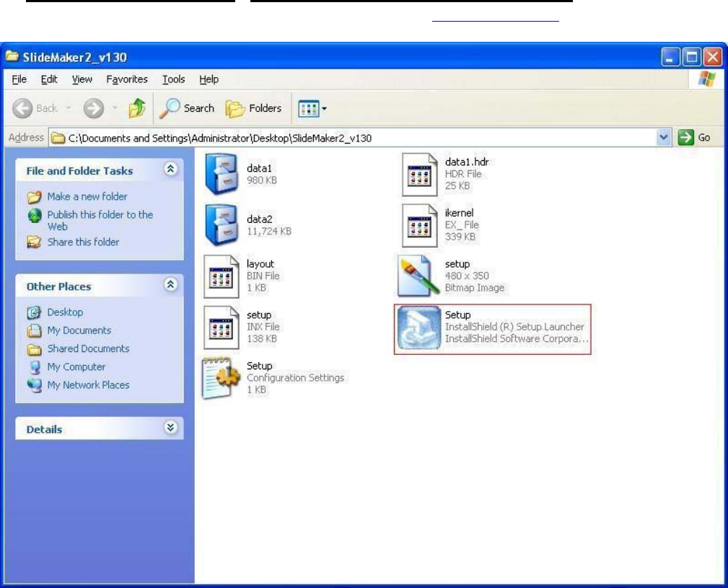Image resolution: width=728 pixels, height=588 pixels.
Task: Open My Computer link
Action: point(76,367)
